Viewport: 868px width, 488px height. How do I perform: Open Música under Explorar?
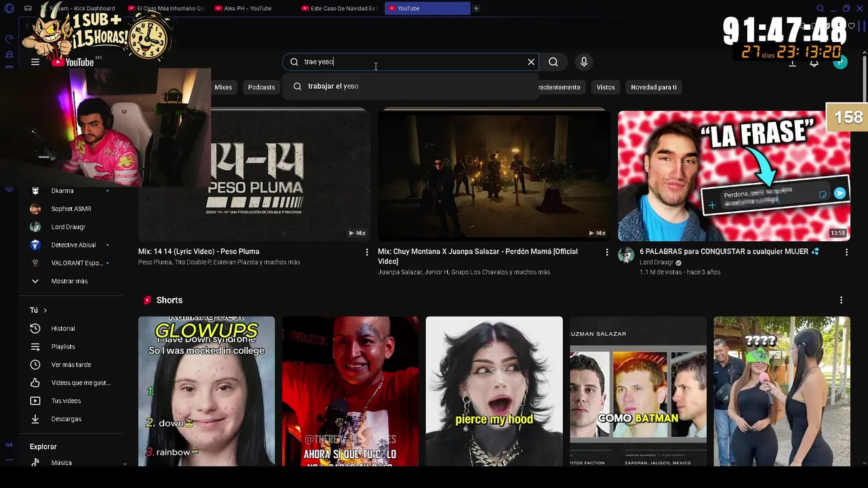tap(71, 462)
